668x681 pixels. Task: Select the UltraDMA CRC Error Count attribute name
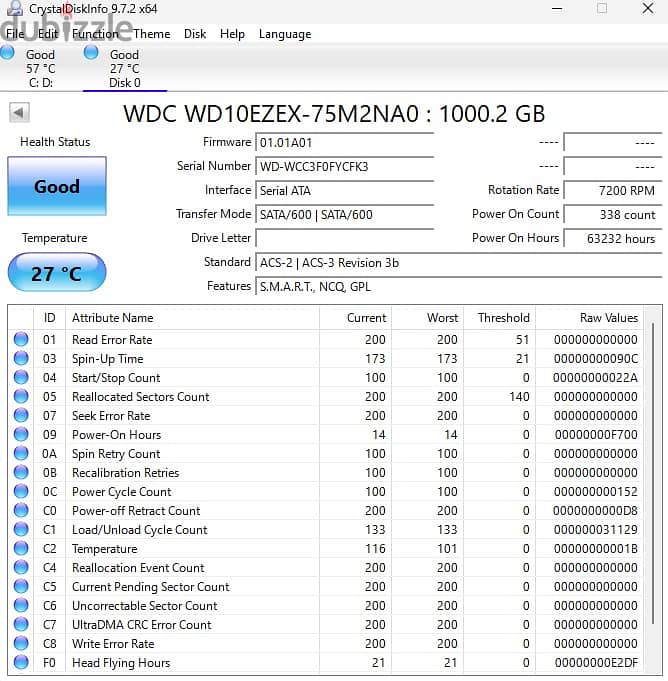click(x=142, y=625)
